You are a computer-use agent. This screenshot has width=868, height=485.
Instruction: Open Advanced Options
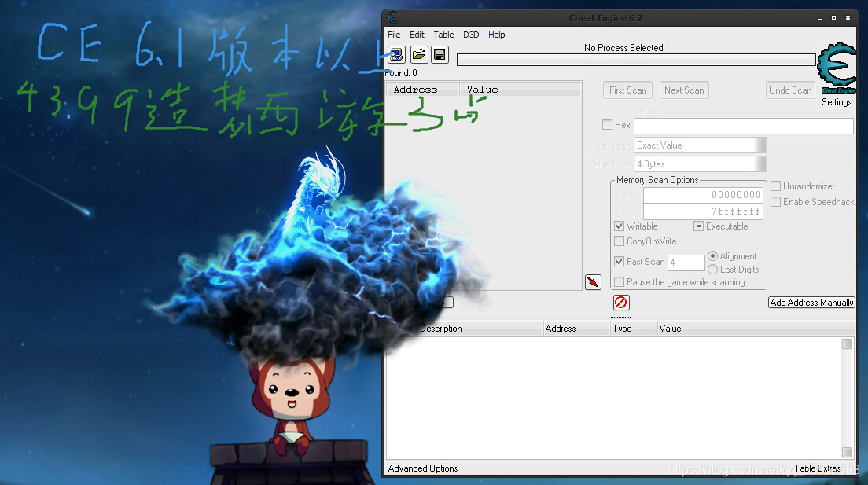click(423, 468)
